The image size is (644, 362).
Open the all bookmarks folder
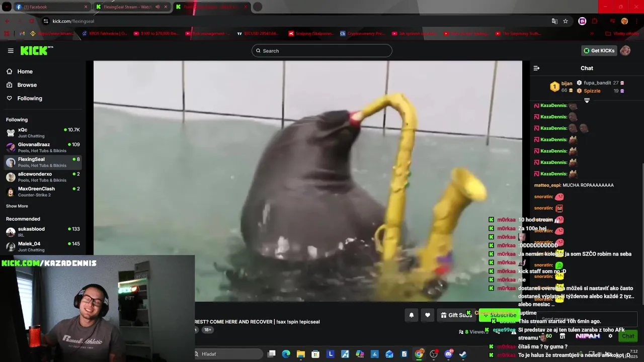[622, 34]
